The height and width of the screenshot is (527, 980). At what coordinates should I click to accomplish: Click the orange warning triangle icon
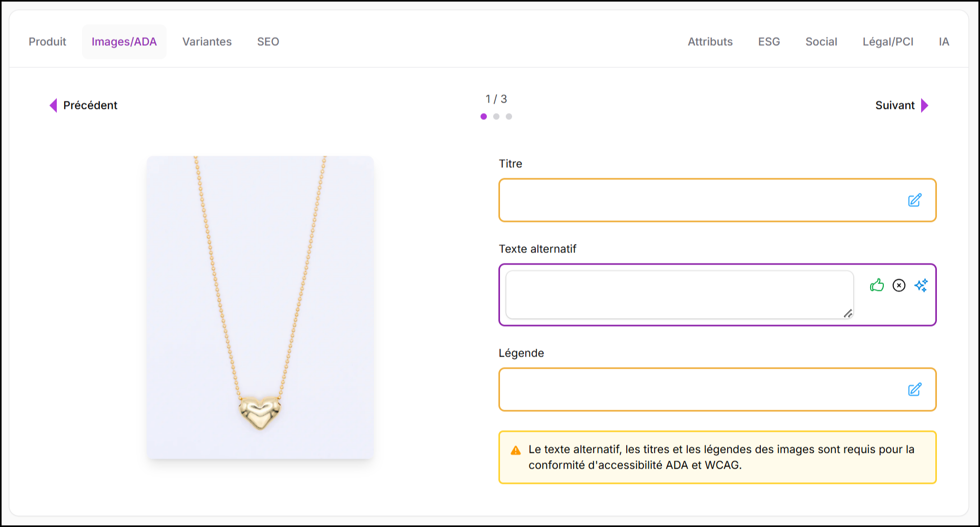click(516, 451)
